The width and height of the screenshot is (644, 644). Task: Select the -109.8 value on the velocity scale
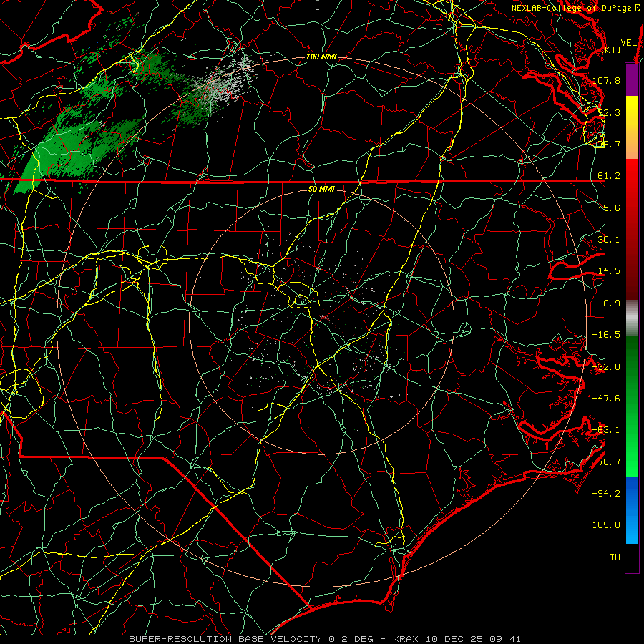(603, 525)
